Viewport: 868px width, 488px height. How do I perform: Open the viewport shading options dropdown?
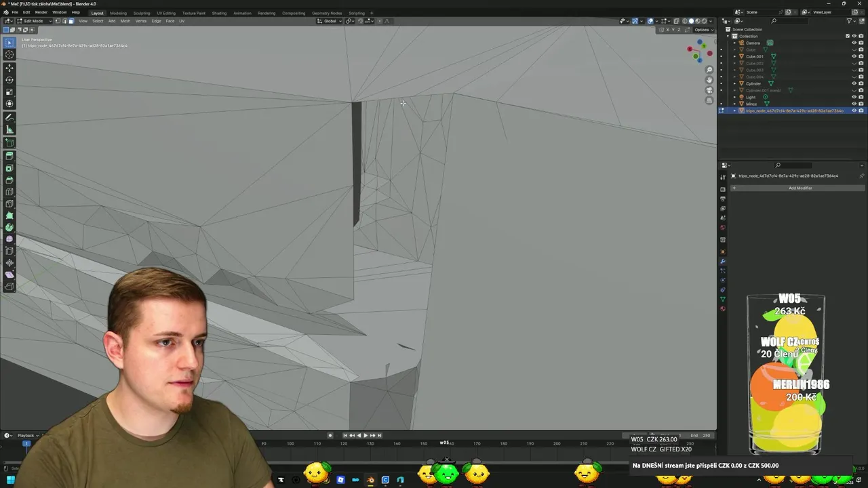click(711, 21)
